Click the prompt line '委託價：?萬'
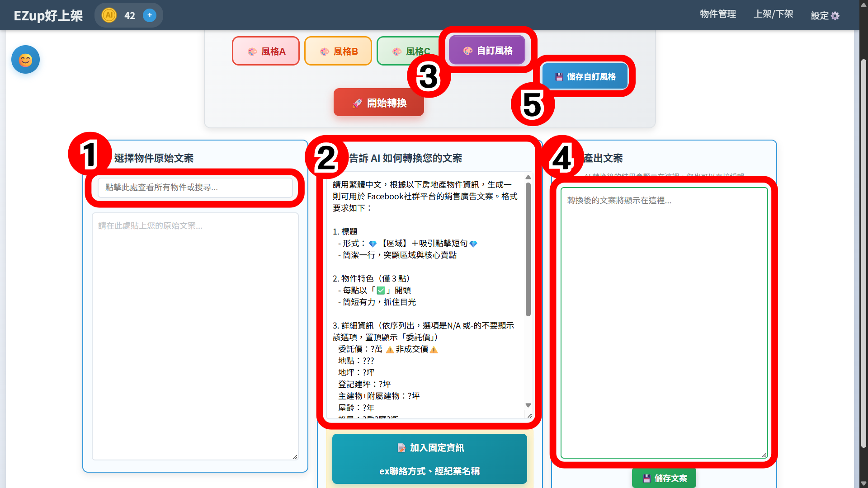This screenshot has width=868, height=488. click(x=360, y=349)
